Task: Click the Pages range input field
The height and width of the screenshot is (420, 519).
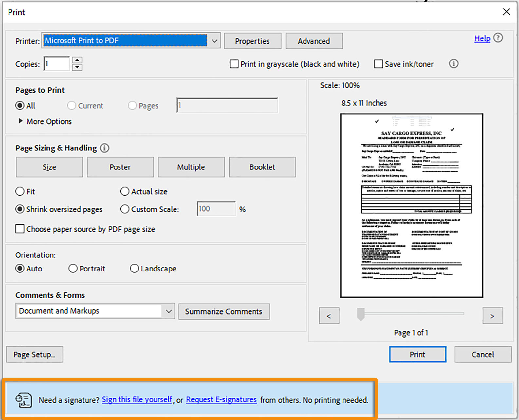Action: (x=227, y=105)
